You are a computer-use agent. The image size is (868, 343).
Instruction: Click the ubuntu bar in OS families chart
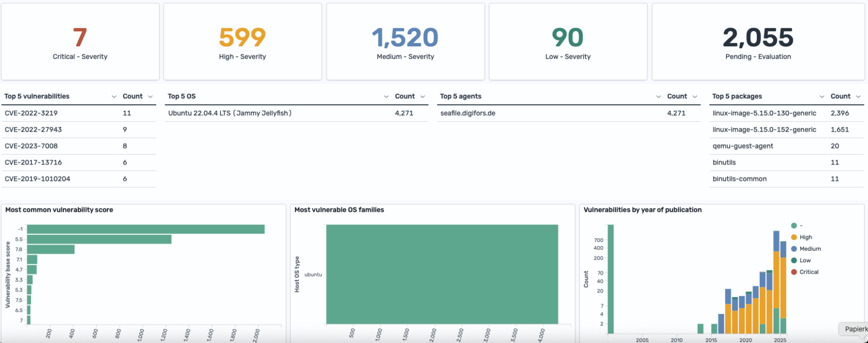[x=442, y=274]
